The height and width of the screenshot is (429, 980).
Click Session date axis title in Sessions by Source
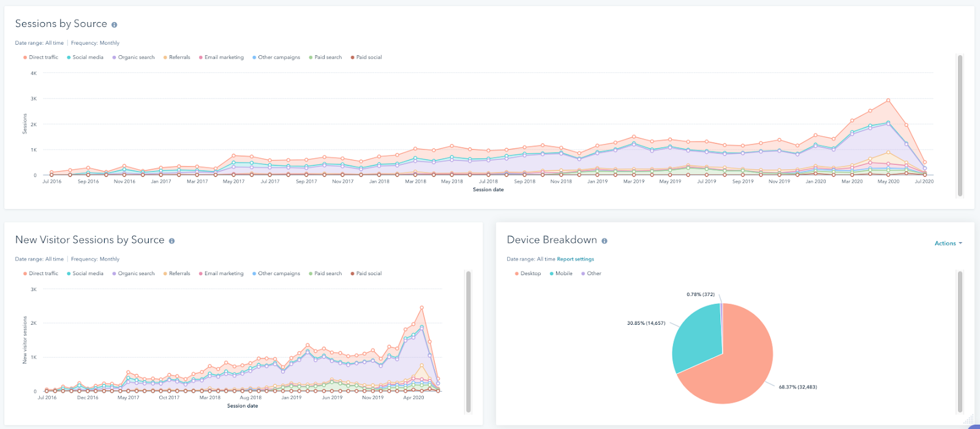pos(488,190)
